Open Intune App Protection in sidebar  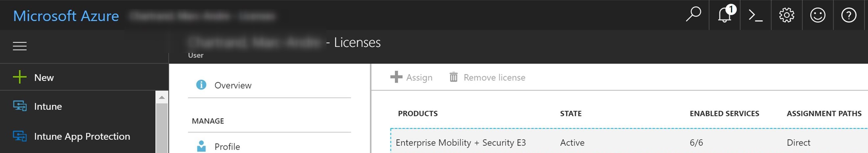pos(82,137)
